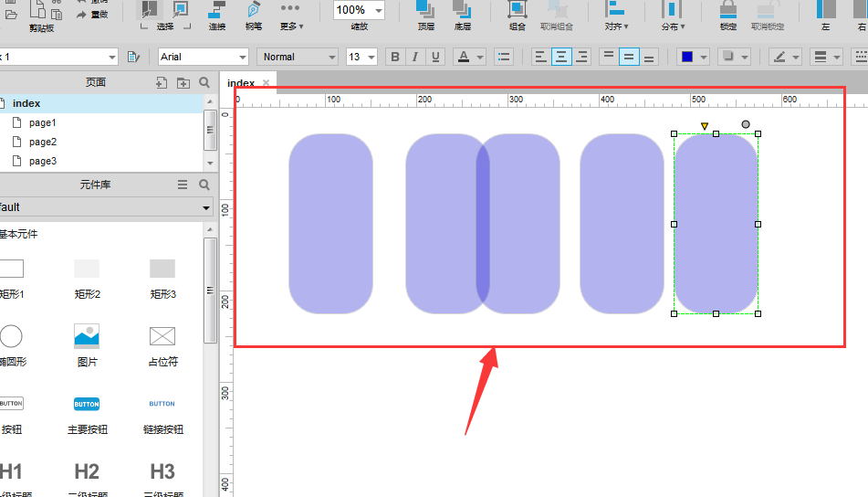Open the 元件库 options menu icon
This screenshot has height=497, width=868.
tap(183, 185)
